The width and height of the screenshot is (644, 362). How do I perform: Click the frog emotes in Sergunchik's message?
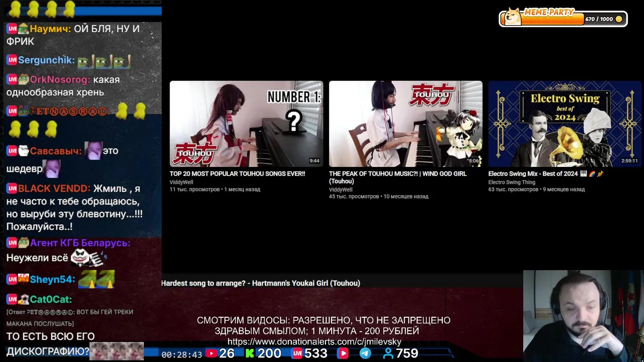click(x=104, y=61)
